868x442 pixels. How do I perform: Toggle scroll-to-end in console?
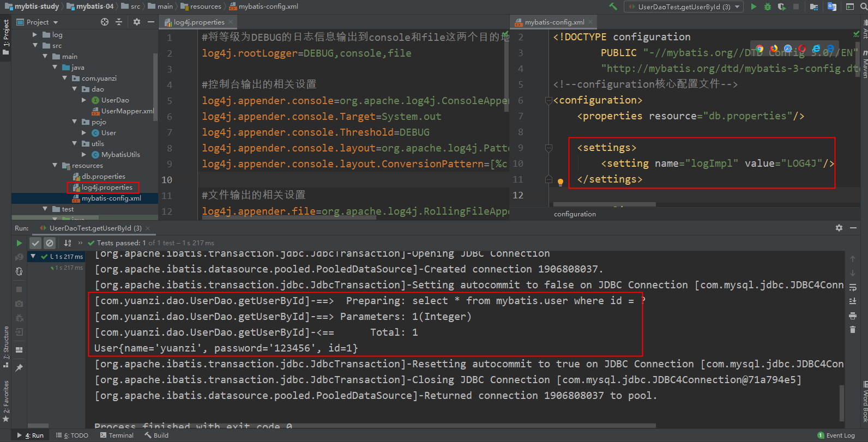click(x=853, y=301)
